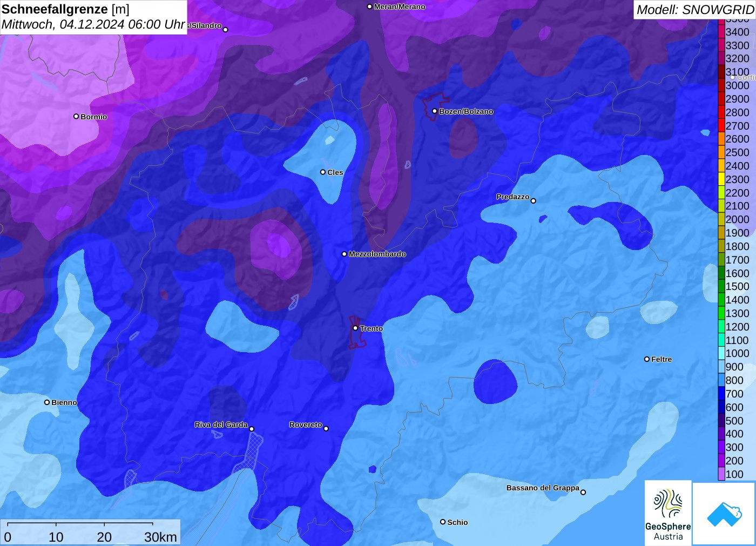Image resolution: width=756 pixels, height=546 pixels.
Task: Click the 300 value in legend
Action: pos(734,447)
